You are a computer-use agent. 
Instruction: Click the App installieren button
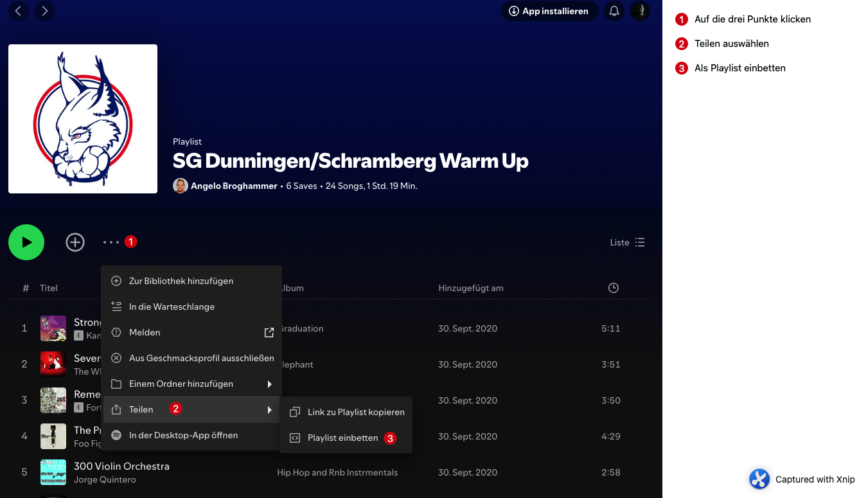tap(549, 11)
